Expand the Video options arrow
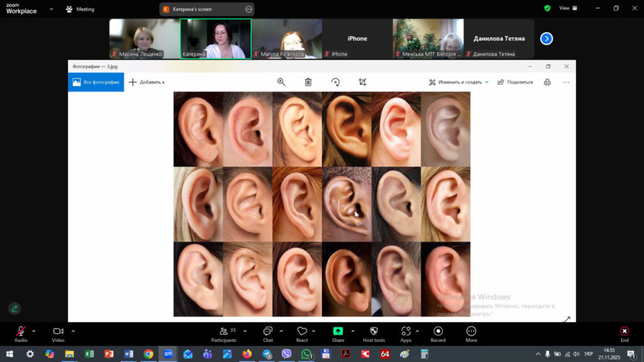Screen dimensions: 644x362 73,331
